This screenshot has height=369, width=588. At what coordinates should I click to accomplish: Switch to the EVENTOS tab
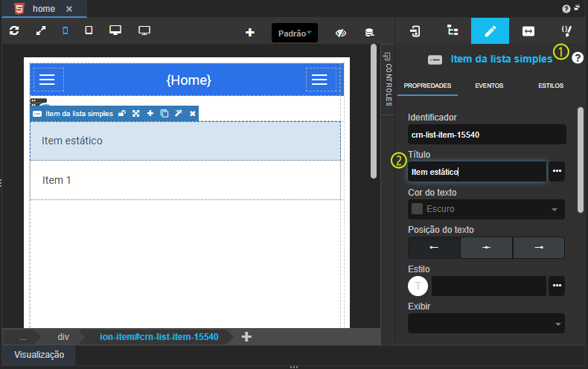pos(489,86)
